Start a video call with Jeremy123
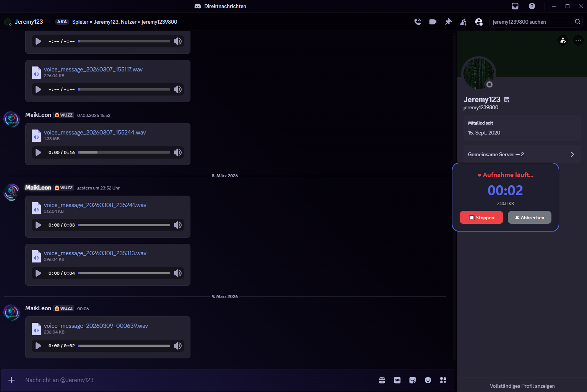This screenshot has height=392, width=587. [433, 22]
